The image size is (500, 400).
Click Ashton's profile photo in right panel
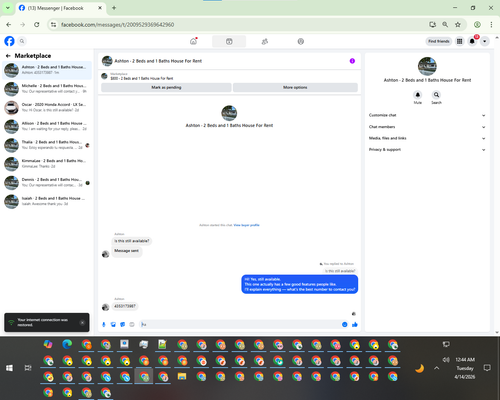(x=427, y=66)
